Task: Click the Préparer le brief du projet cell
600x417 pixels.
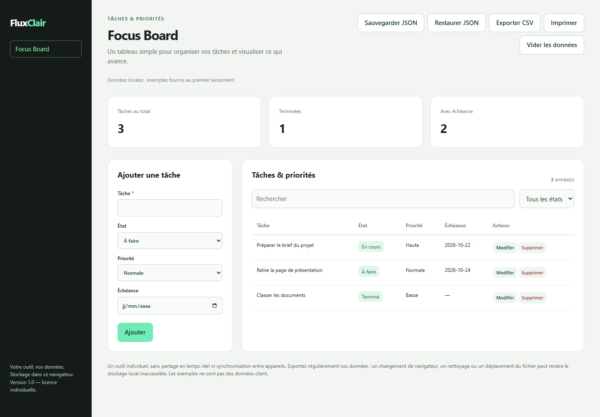Action: pyautogui.click(x=285, y=245)
